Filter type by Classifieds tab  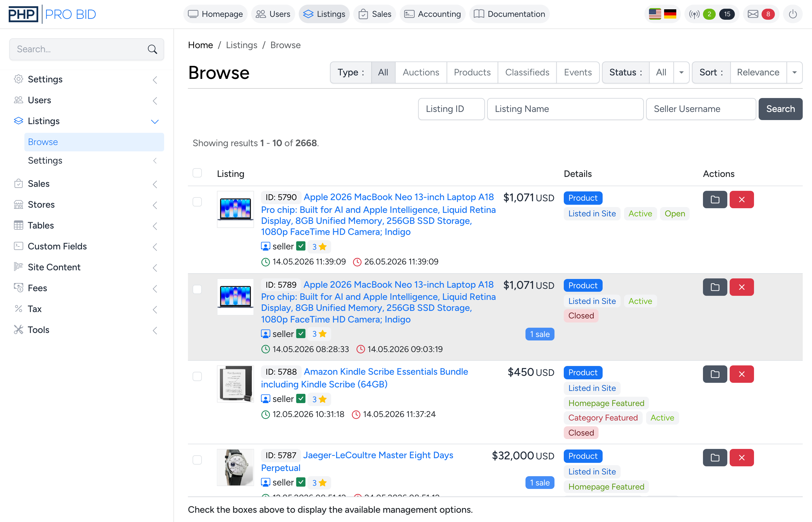tap(527, 72)
